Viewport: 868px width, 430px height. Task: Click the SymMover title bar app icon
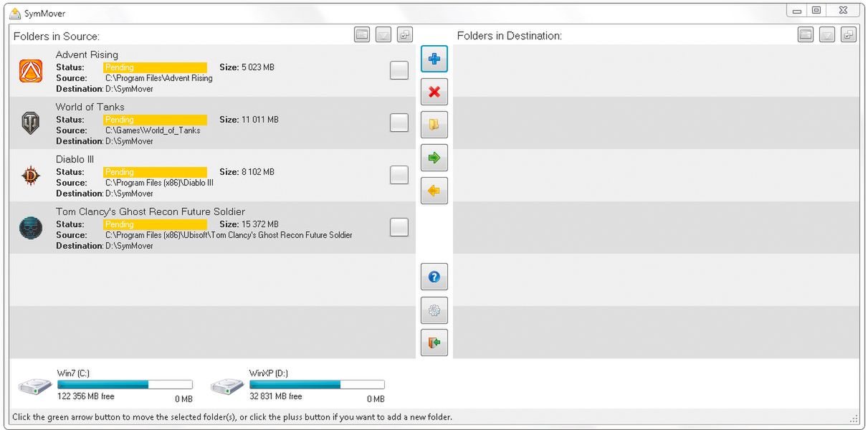[x=15, y=13]
